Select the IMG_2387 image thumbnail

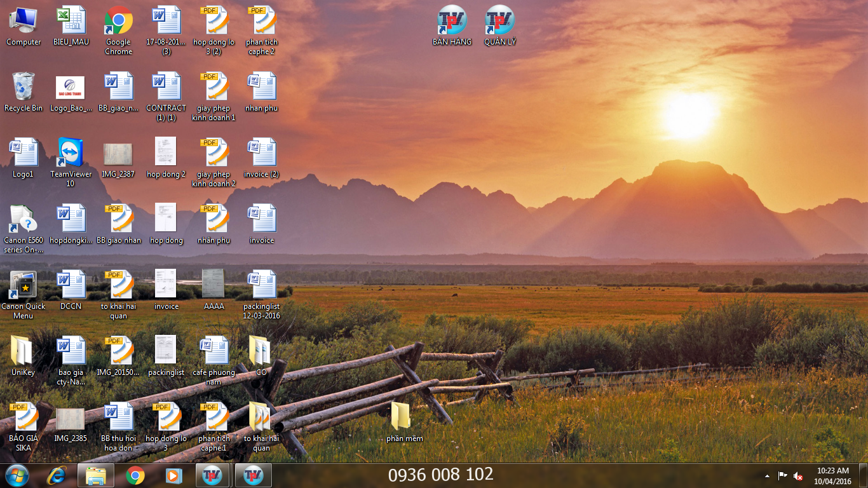[119, 158]
